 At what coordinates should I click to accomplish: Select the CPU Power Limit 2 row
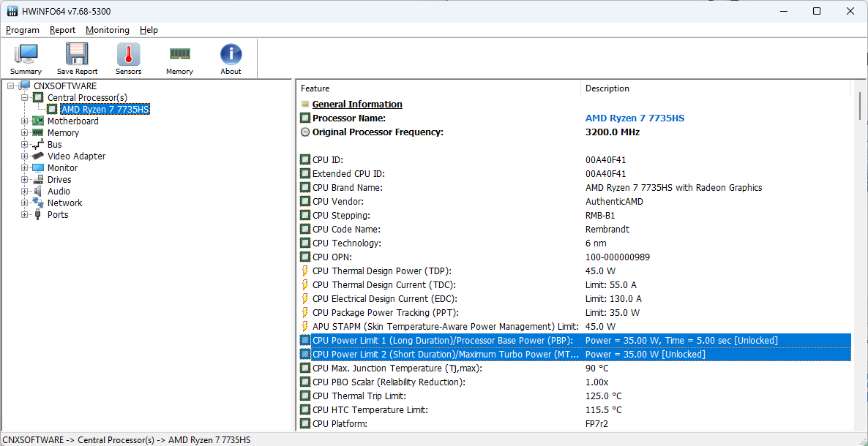(x=575, y=354)
